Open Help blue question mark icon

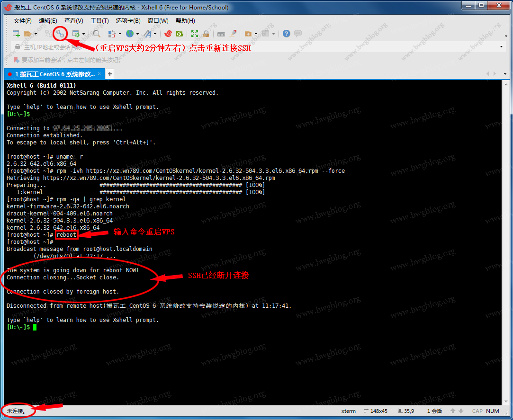tap(286, 33)
